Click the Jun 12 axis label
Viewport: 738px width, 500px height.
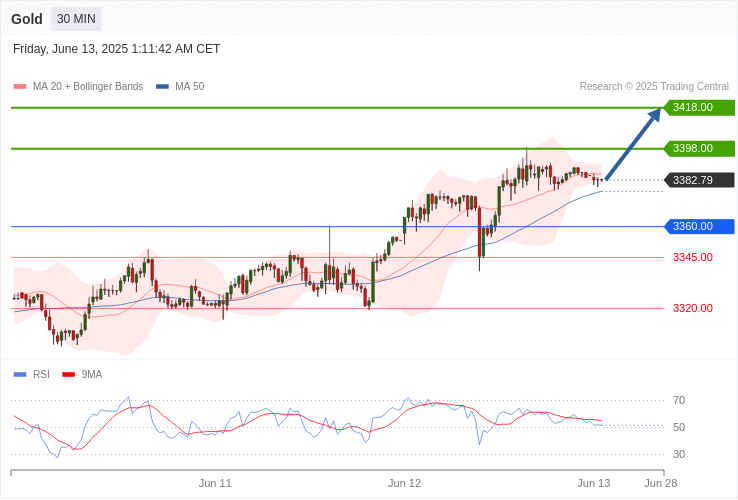404,483
